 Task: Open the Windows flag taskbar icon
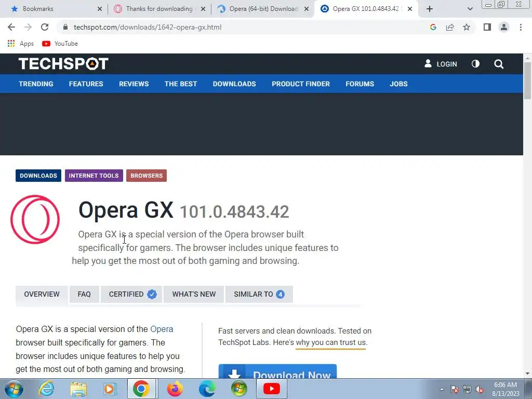[239, 389]
